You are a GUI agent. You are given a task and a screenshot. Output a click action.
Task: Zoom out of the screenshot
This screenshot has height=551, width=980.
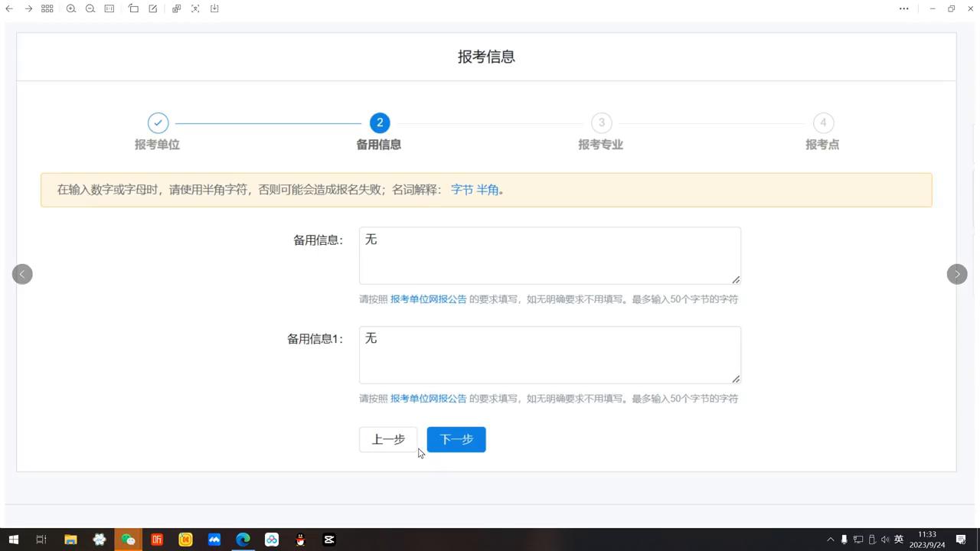[90, 8]
